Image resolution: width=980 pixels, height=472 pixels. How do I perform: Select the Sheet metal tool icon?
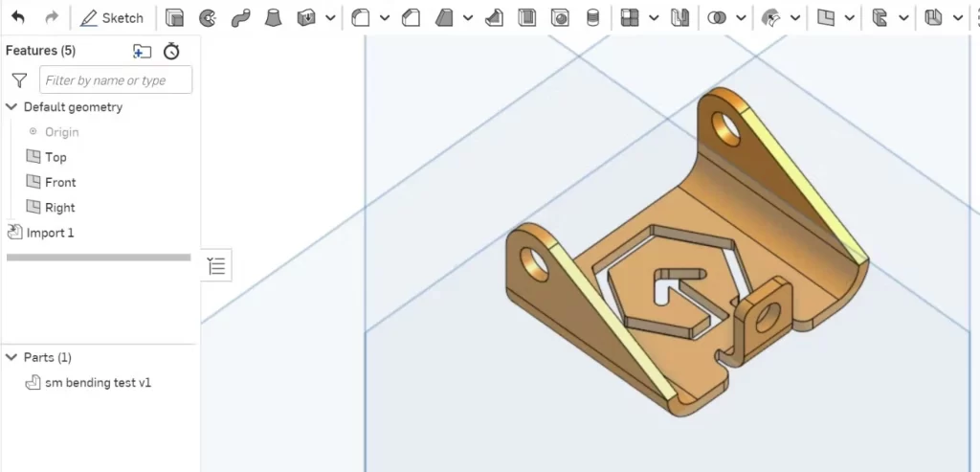click(934, 17)
